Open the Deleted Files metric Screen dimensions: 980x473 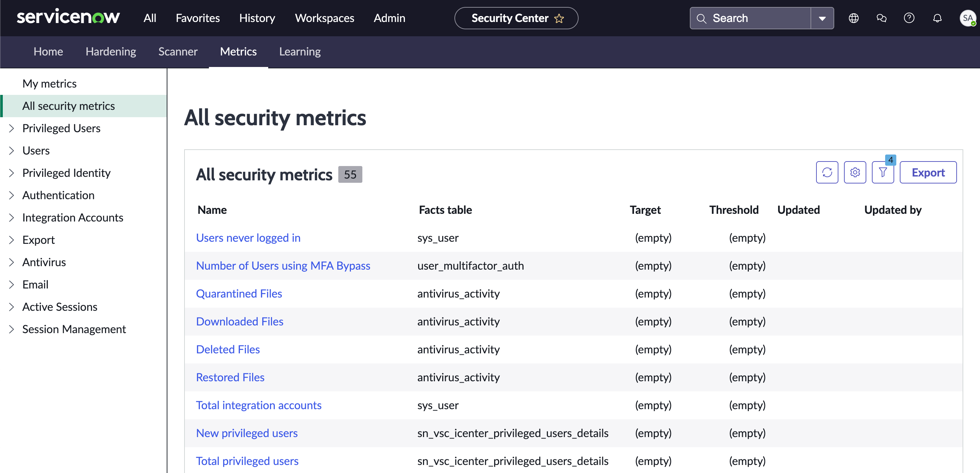click(x=228, y=349)
